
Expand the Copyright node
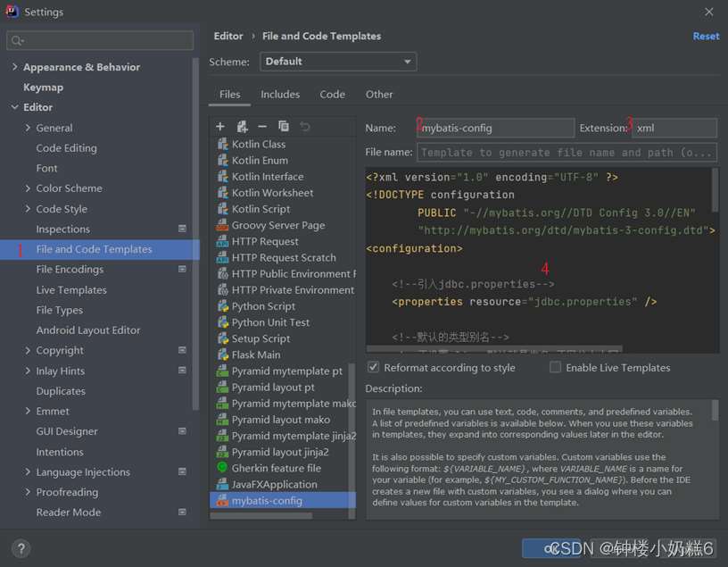tap(28, 350)
